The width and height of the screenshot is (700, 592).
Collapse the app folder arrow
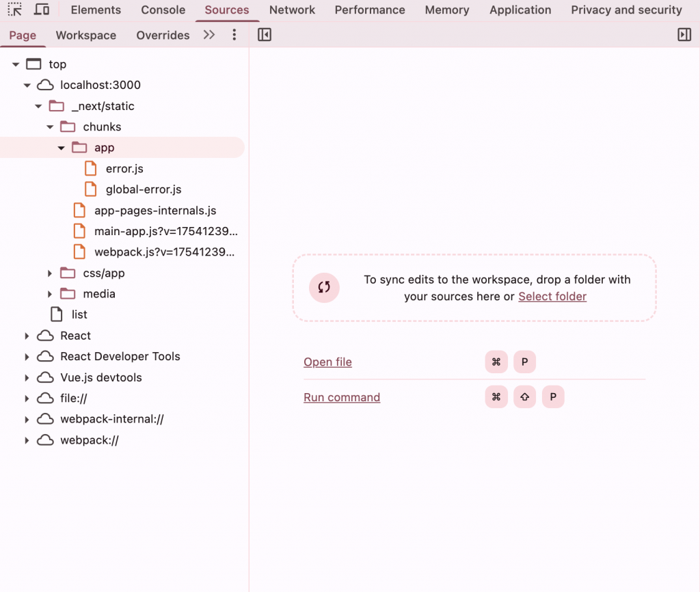(x=61, y=148)
